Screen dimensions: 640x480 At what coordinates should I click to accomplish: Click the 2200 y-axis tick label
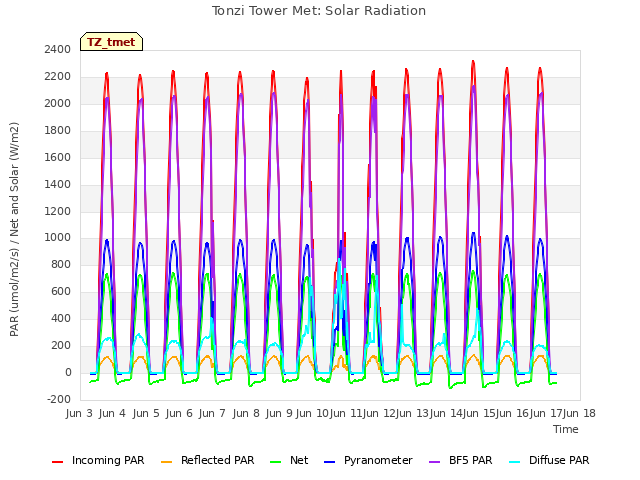pyautogui.click(x=58, y=77)
